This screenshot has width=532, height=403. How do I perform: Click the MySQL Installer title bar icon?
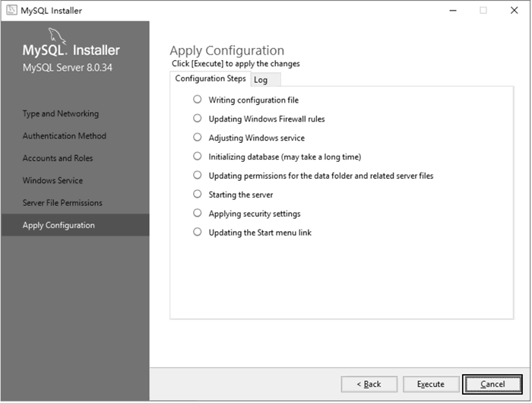11,10
